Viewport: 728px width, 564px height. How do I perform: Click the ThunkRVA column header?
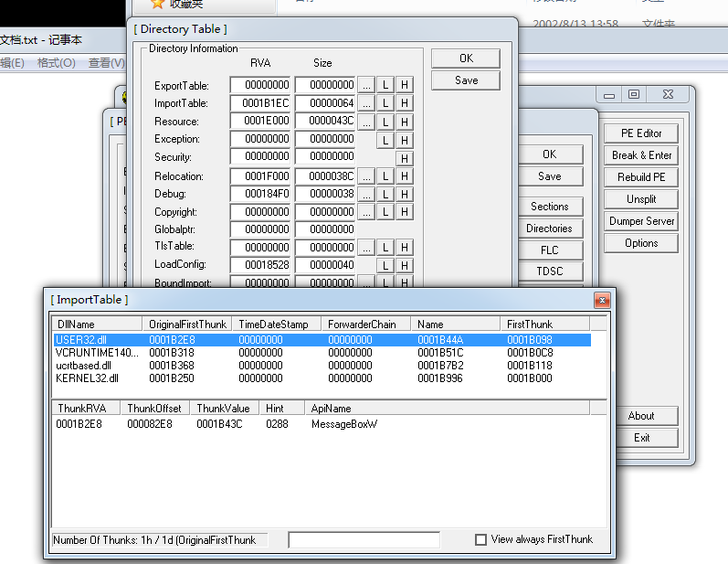pos(86,409)
